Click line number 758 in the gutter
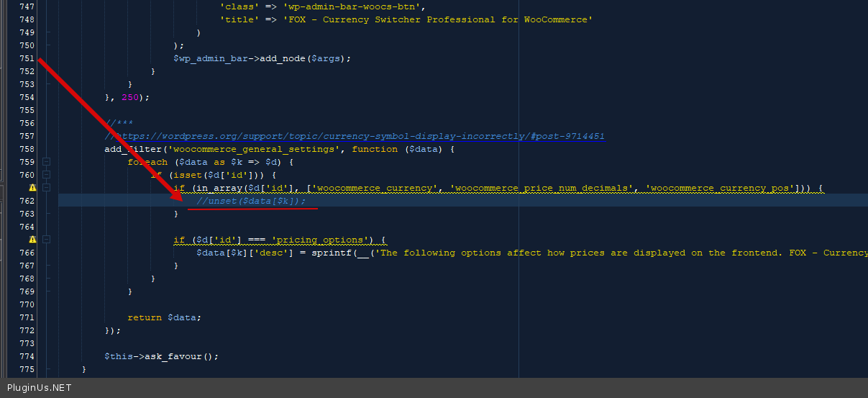Image resolution: width=868 pixels, height=398 pixels. [27, 149]
